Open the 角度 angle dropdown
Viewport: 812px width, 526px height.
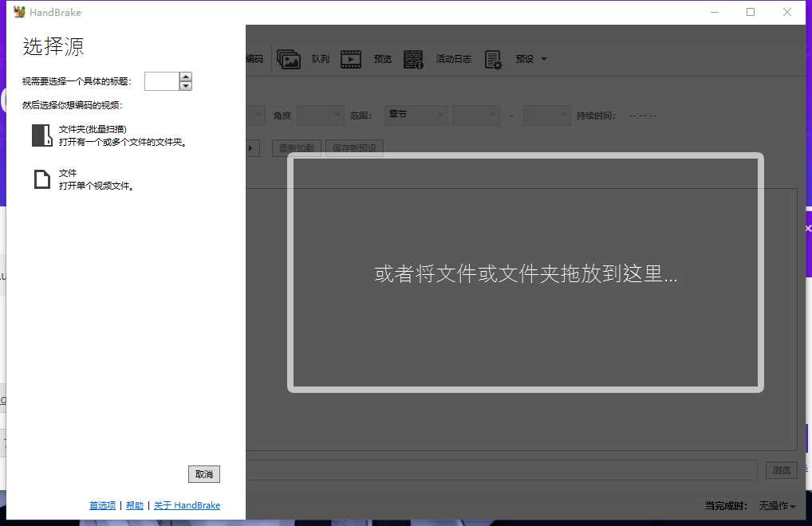coord(320,115)
